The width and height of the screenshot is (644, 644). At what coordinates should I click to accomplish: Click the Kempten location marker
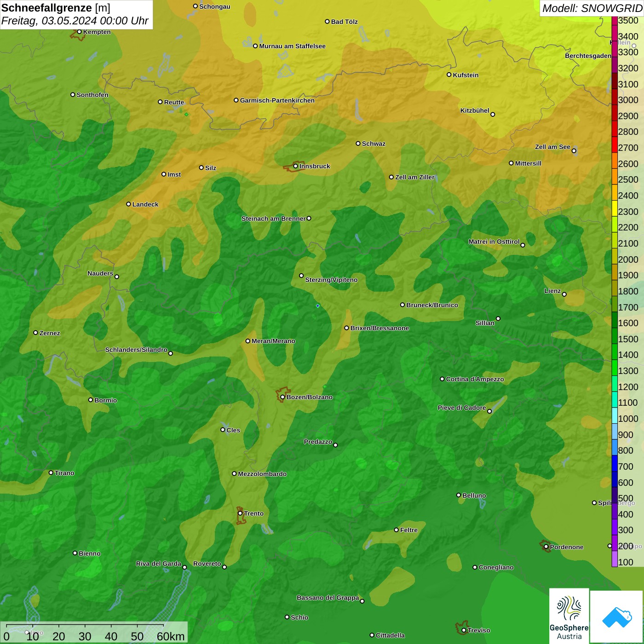(x=79, y=32)
